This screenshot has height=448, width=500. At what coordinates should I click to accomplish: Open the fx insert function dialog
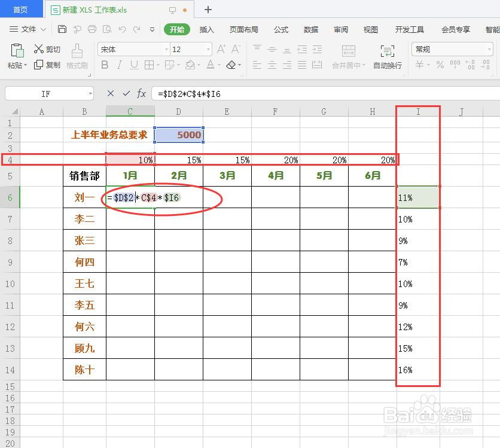(141, 93)
